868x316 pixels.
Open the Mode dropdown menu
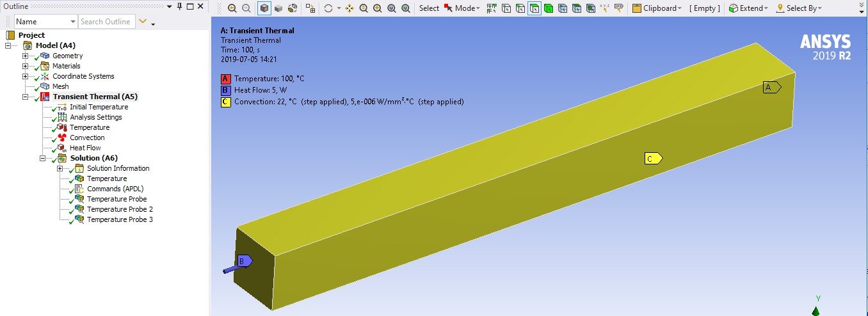click(461, 8)
